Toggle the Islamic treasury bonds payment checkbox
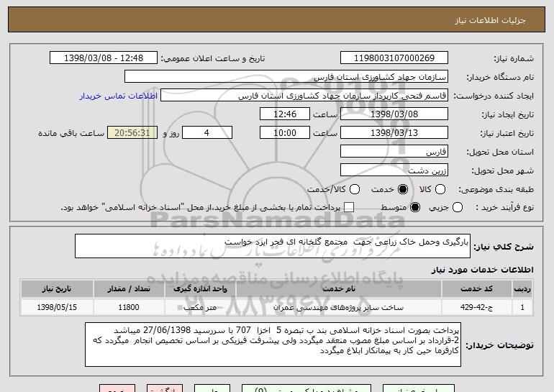Image resolution: width=554 pixels, height=392 pixels. pos(349,207)
